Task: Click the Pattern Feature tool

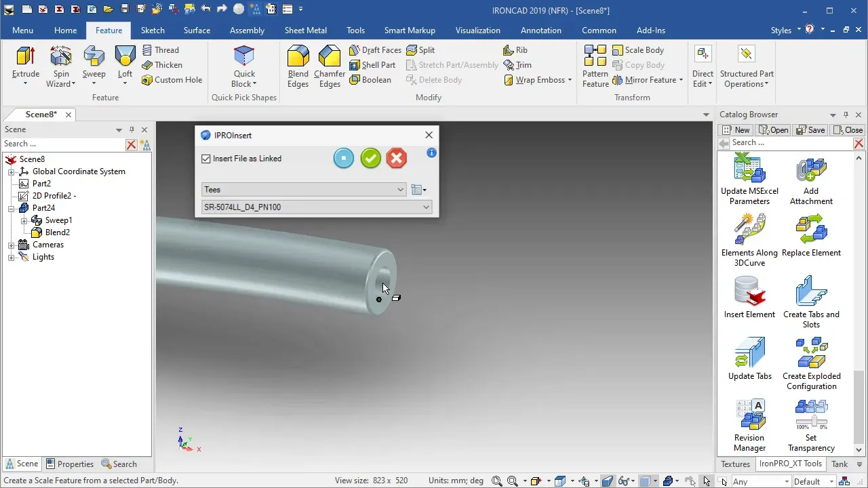Action: tap(595, 67)
